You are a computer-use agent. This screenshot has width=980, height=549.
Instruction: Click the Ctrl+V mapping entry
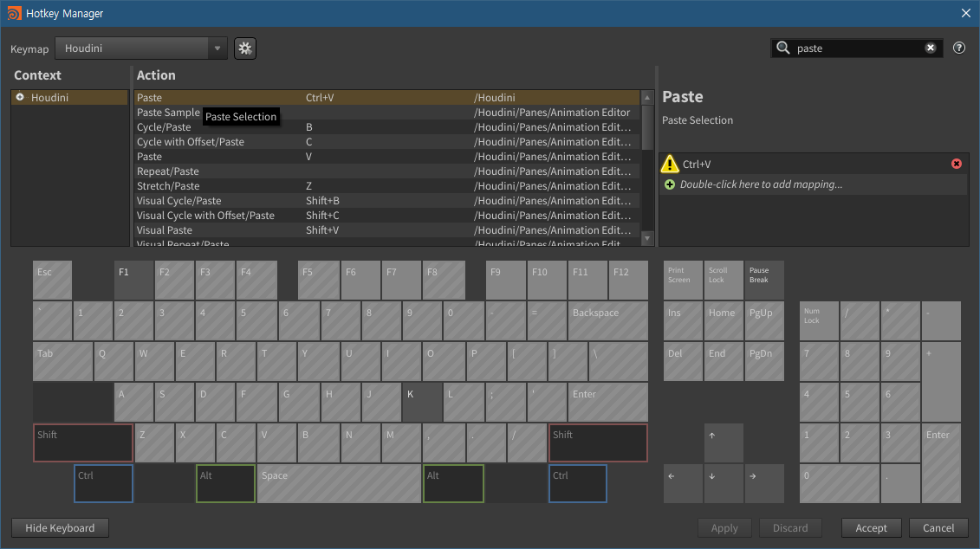click(813, 164)
